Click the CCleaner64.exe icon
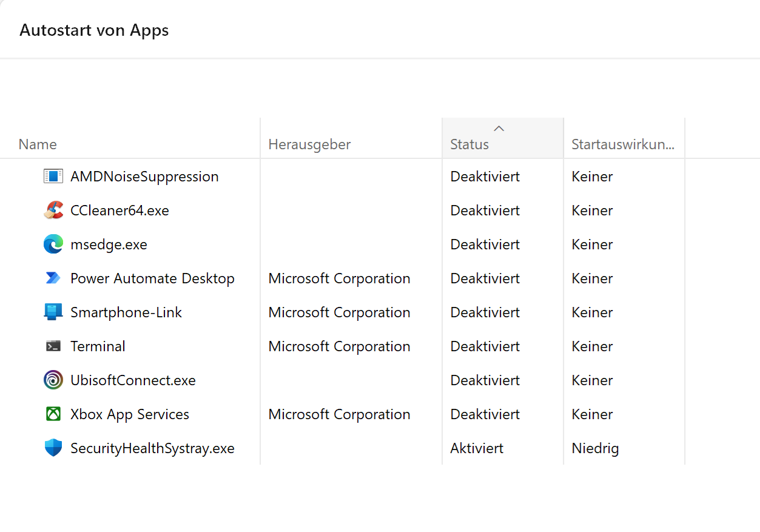The image size is (760, 532). click(x=53, y=210)
